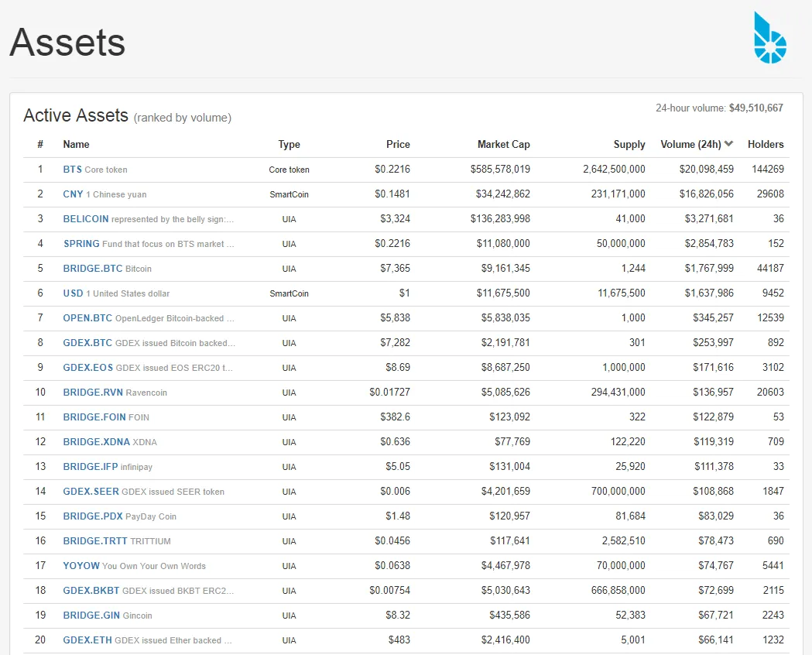Select SPRING supply 50,000,000

[x=621, y=244]
